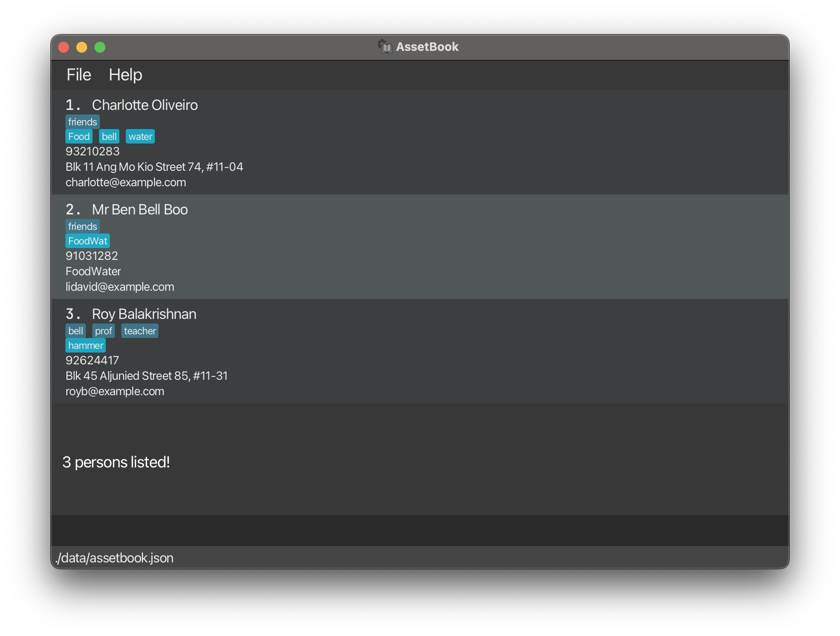Click the teacher tag
The width and height of the screenshot is (840, 636).
coord(140,331)
